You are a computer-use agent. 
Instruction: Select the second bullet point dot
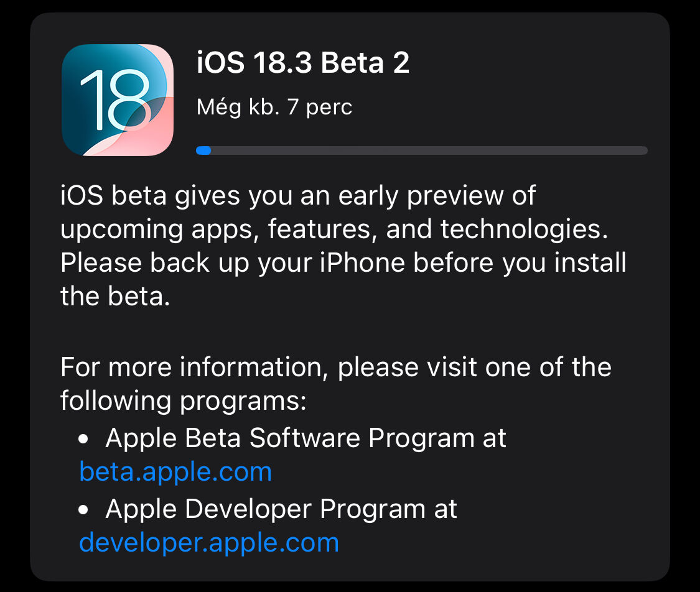pyautogui.click(x=83, y=509)
